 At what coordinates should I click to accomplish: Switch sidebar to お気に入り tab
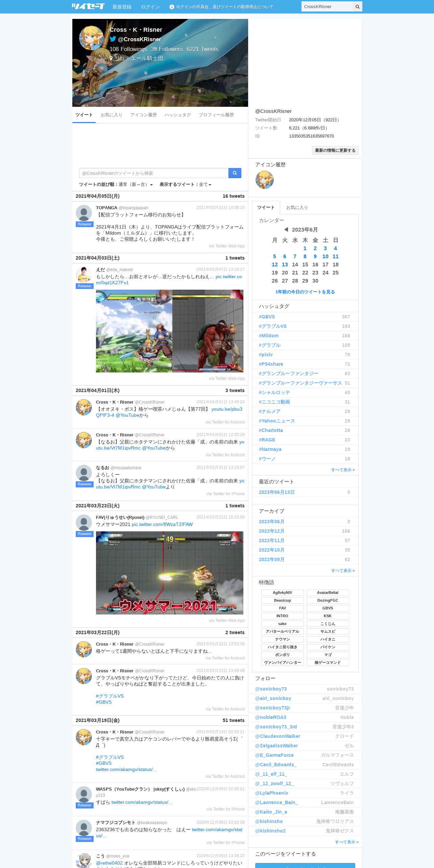297,208
